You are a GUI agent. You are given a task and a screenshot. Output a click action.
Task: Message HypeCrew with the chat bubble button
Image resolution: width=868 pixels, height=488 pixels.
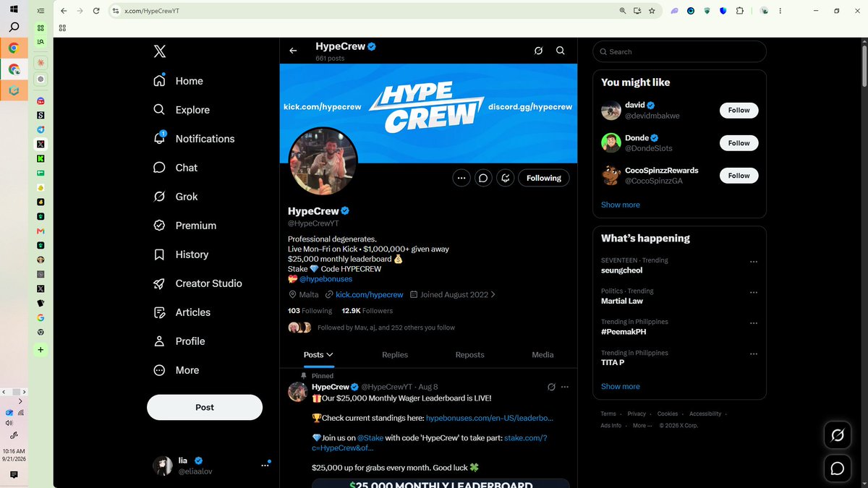coord(484,178)
